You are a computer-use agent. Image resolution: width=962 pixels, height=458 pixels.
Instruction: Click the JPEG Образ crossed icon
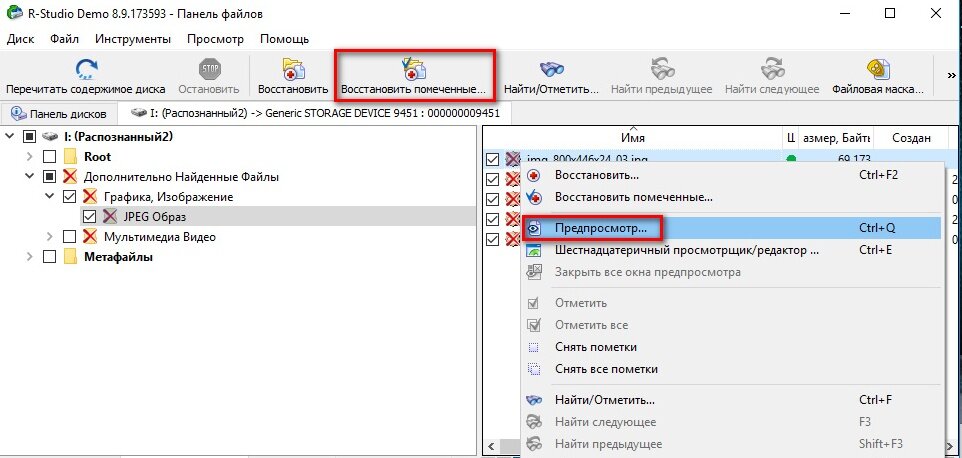click(x=110, y=216)
